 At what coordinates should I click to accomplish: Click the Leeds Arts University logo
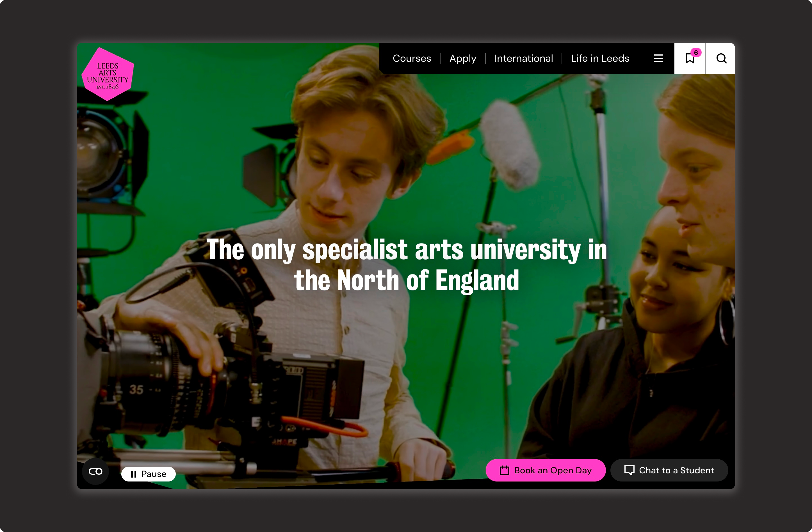108,74
